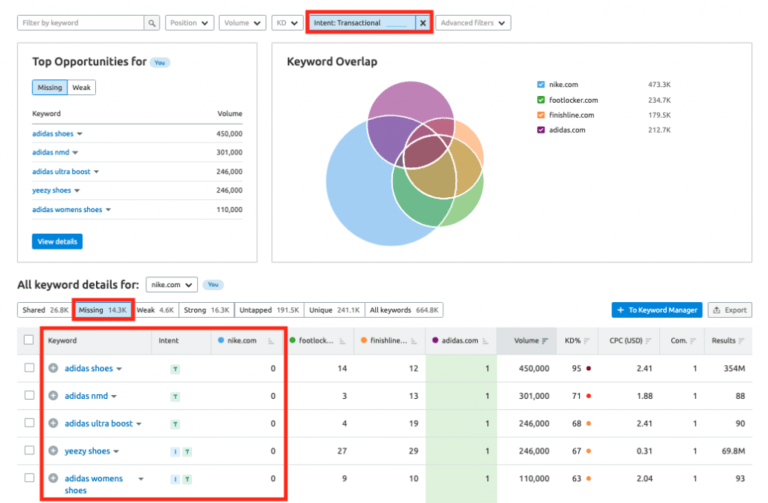The image size is (768, 503).
Task: Click plus icon beside adidas shoes in table
Action: point(53,368)
